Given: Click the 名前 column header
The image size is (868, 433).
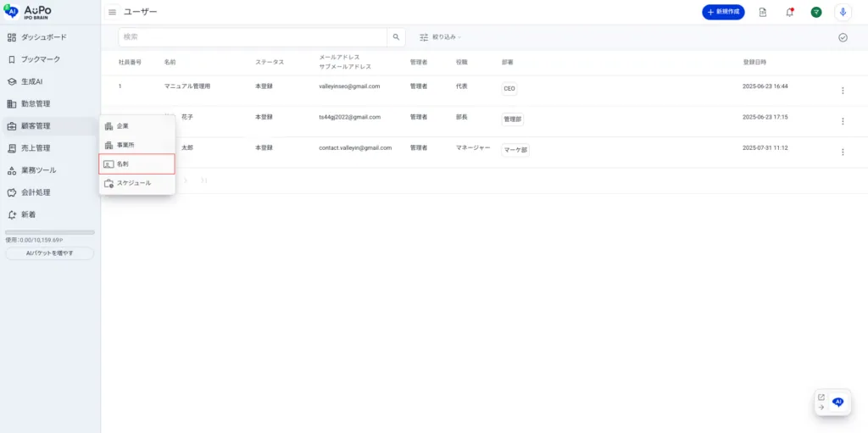Looking at the screenshot, I should pos(170,62).
